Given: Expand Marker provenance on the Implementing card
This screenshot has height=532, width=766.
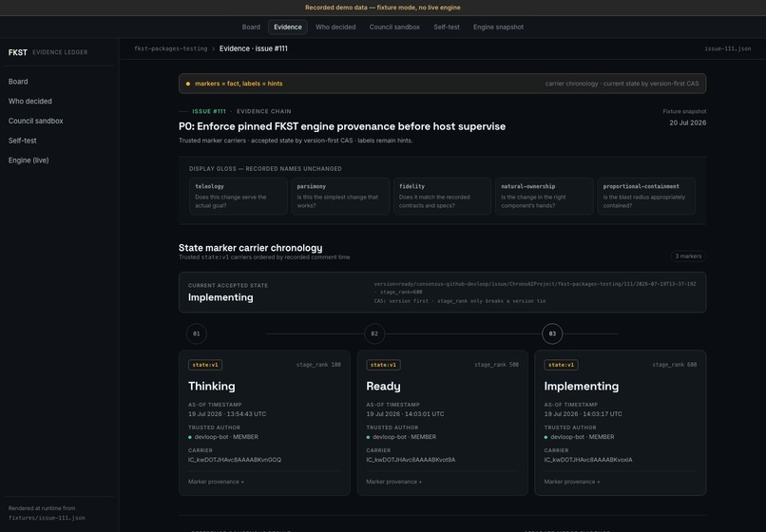Looking at the screenshot, I should click(x=572, y=482).
